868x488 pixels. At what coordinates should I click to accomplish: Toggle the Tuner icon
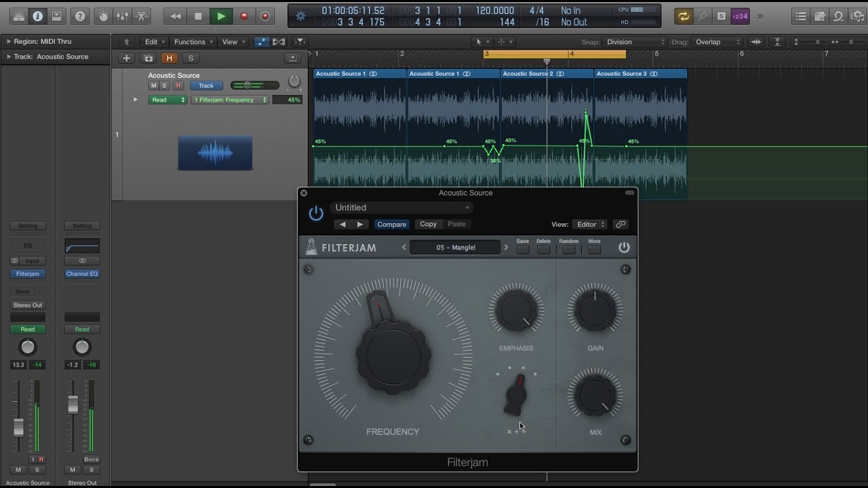coord(703,16)
